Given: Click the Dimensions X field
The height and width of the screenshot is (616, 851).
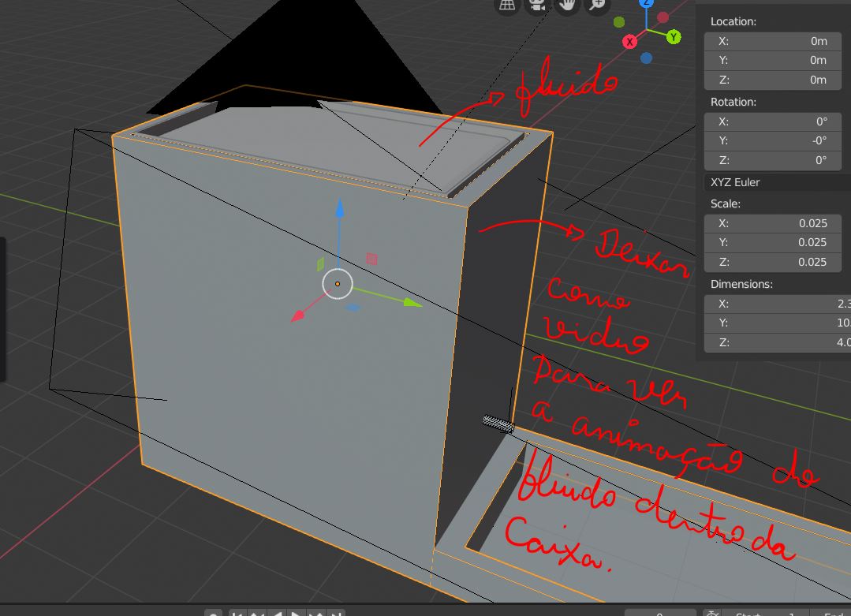Looking at the screenshot, I should click(x=777, y=304).
